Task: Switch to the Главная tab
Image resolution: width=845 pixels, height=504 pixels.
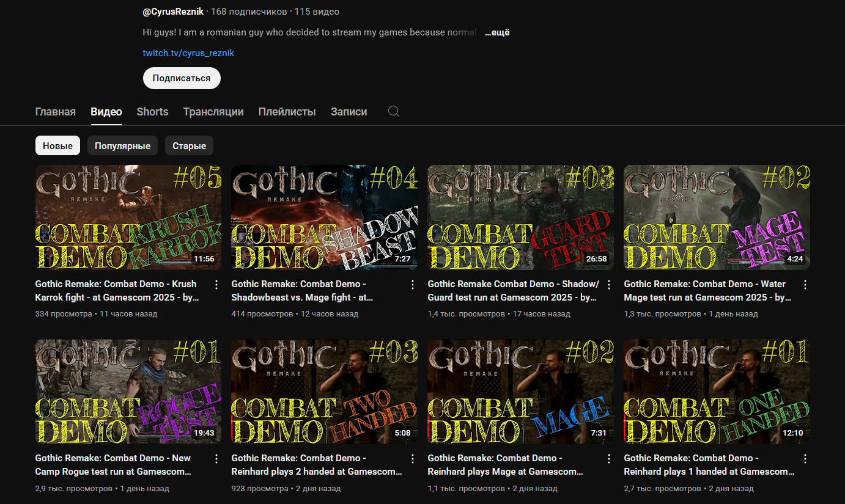Action: point(56,112)
